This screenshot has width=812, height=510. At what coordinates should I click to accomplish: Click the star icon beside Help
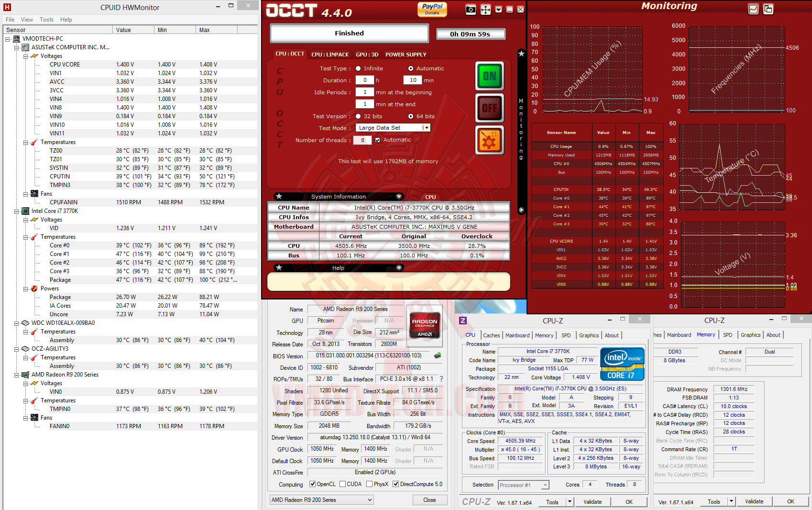coord(279,267)
